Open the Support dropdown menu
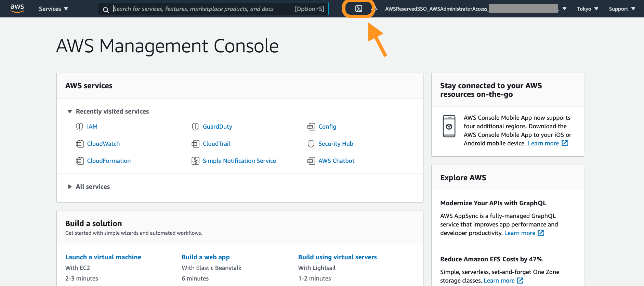This screenshot has width=644, height=286. [x=622, y=9]
